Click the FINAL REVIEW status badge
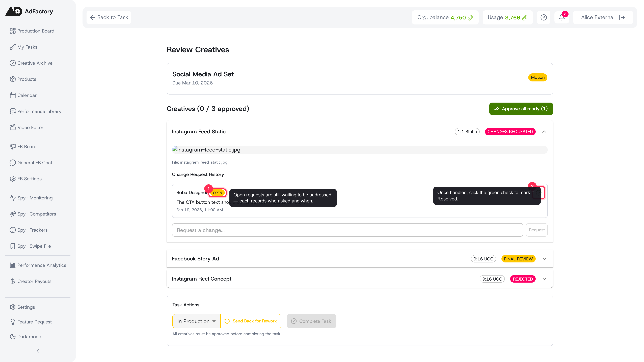The width and height of the screenshot is (644, 362). click(518, 259)
